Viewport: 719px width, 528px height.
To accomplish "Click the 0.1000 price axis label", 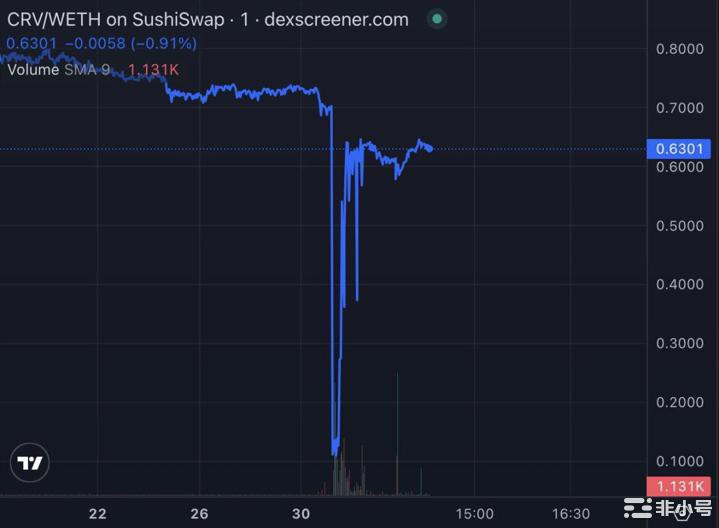I will click(x=680, y=461).
